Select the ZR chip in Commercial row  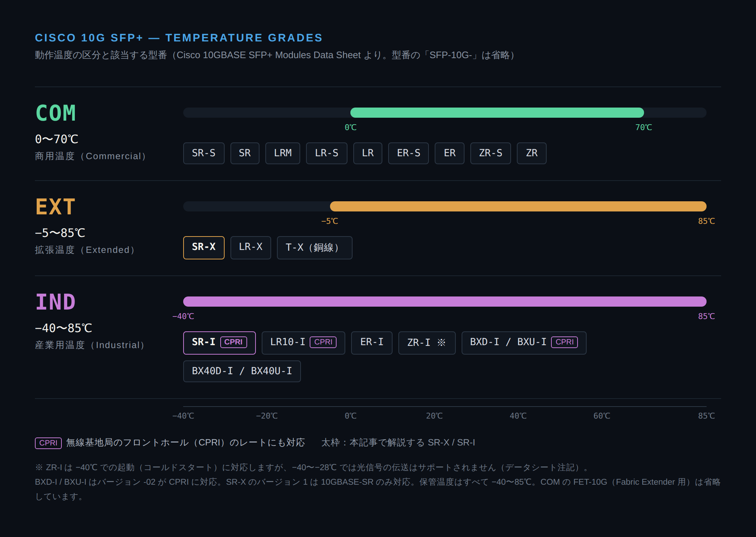point(531,153)
